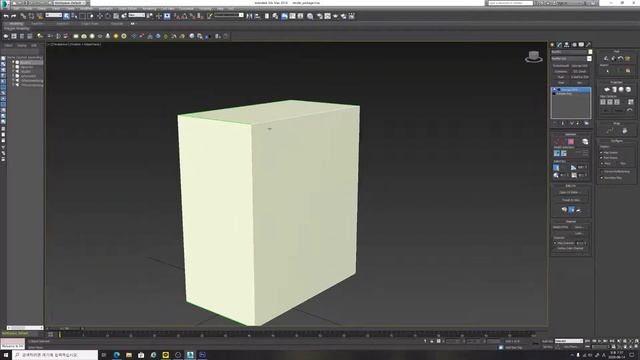This screenshot has height=360, width=640.
Task: Switch to the Utilities command panel tab
Action: coord(588,44)
